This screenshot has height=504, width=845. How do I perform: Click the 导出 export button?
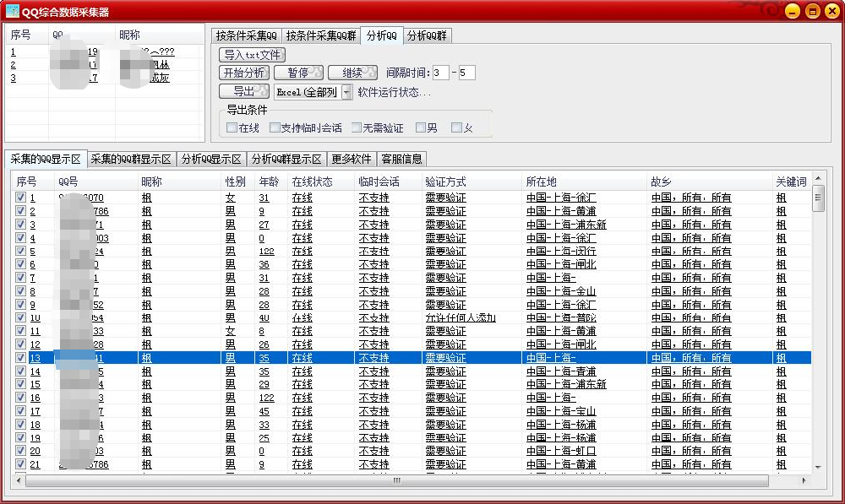(x=244, y=91)
